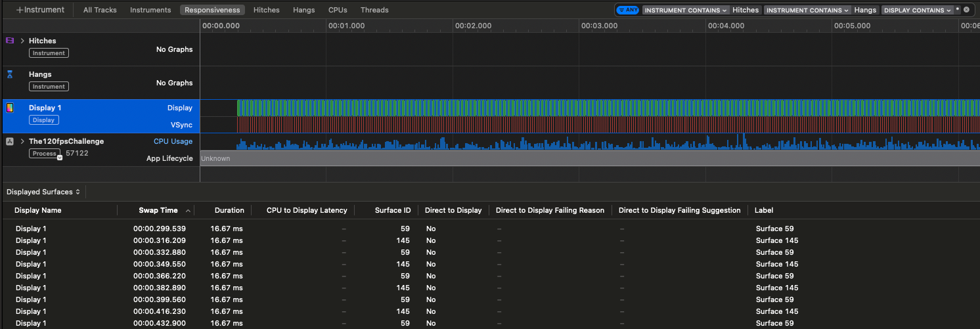Sort by CPU to Display Latency column

pos(307,210)
